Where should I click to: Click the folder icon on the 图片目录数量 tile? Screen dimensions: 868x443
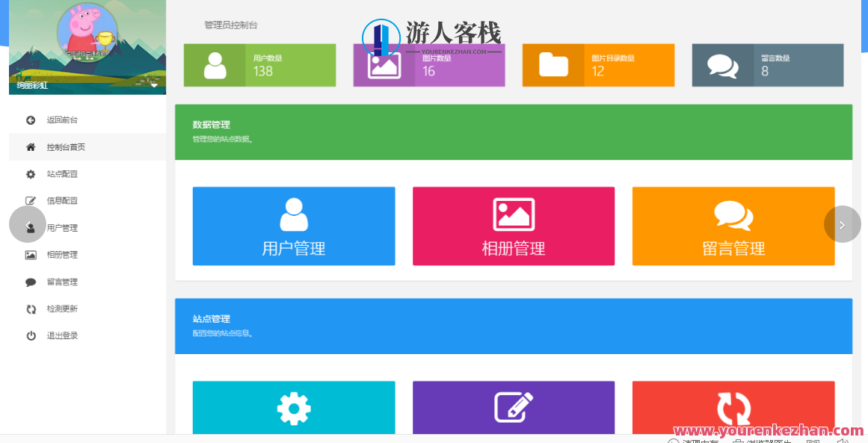click(x=553, y=65)
